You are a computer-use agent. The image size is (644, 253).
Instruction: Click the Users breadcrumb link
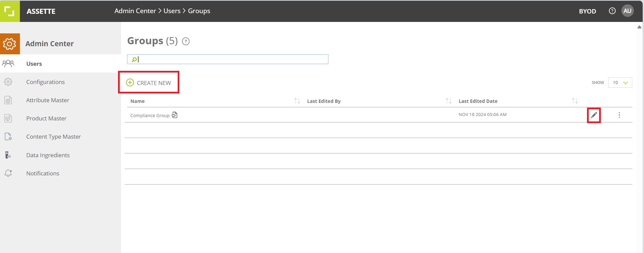pyautogui.click(x=172, y=11)
